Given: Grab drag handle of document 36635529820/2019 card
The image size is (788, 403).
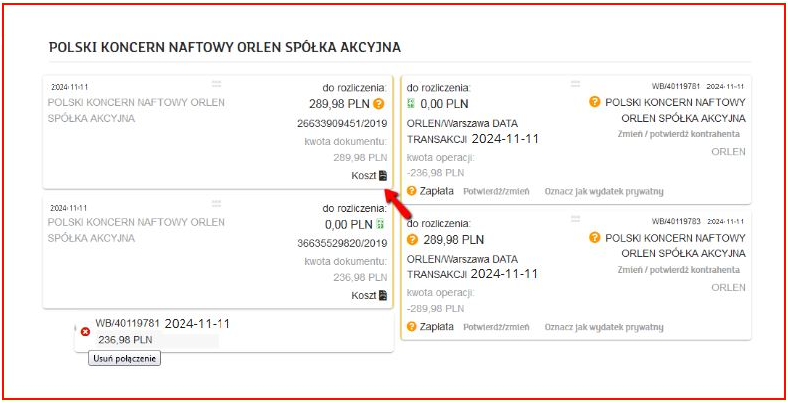Looking at the screenshot, I should click(x=217, y=204).
